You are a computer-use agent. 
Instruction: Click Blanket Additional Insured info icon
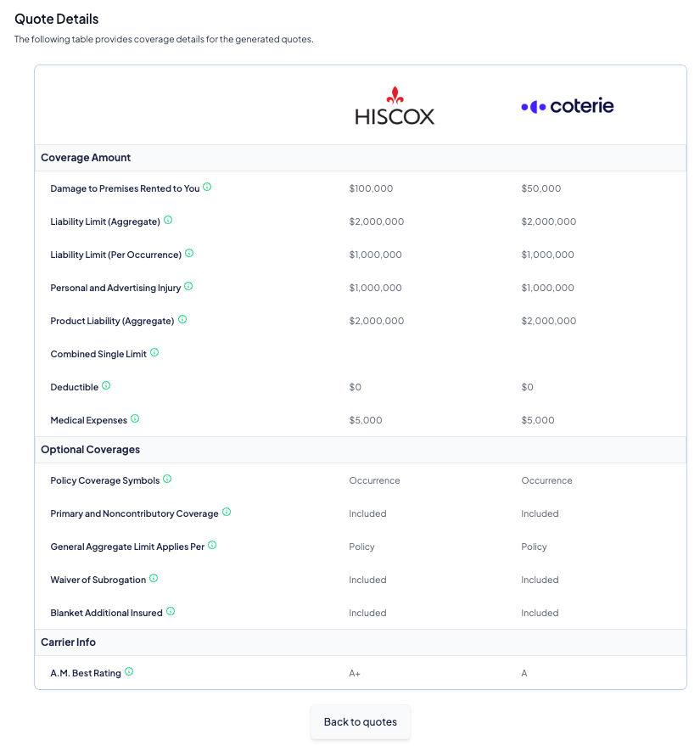(x=171, y=611)
